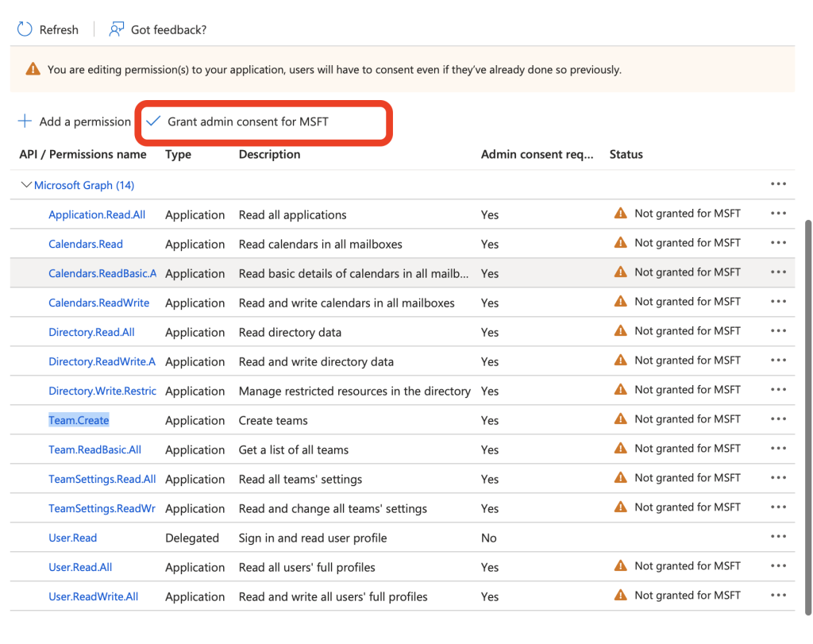Open the ellipsis menu for TeamSettings.Read.All row
This screenshot has height=644, width=813.
pyautogui.click(x=778, y=478)
